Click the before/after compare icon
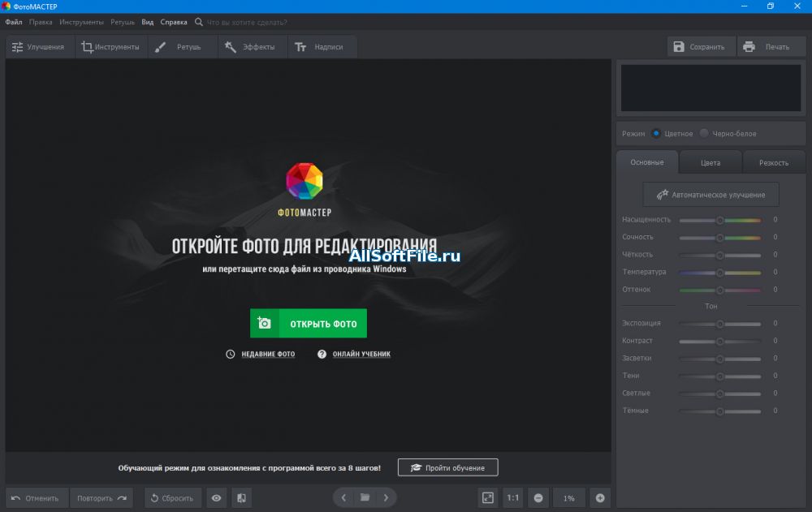 (x=241, y=498)
